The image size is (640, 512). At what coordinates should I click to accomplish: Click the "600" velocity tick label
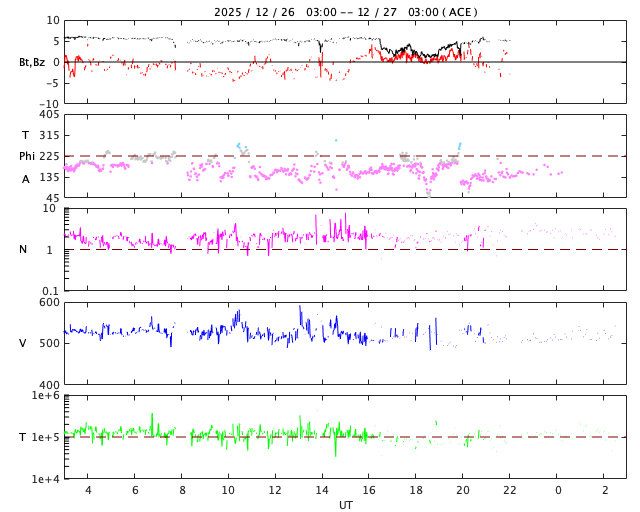49,302
